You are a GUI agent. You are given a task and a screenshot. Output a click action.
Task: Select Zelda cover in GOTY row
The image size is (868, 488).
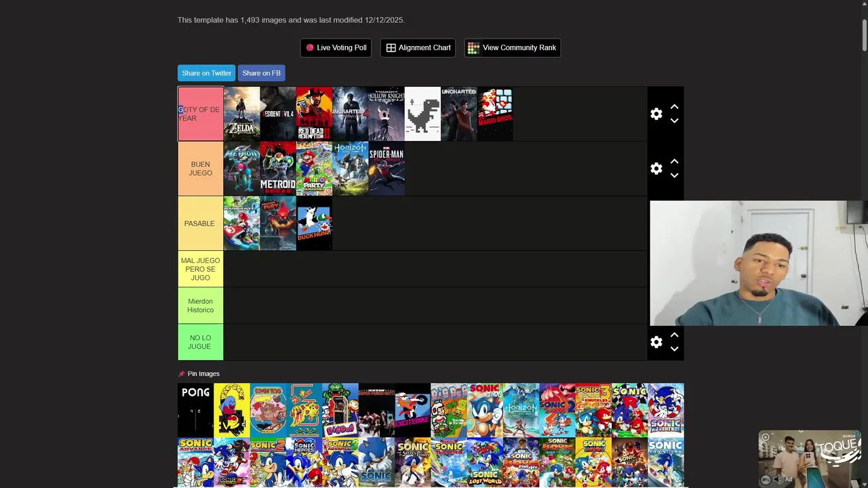point(241,114)
